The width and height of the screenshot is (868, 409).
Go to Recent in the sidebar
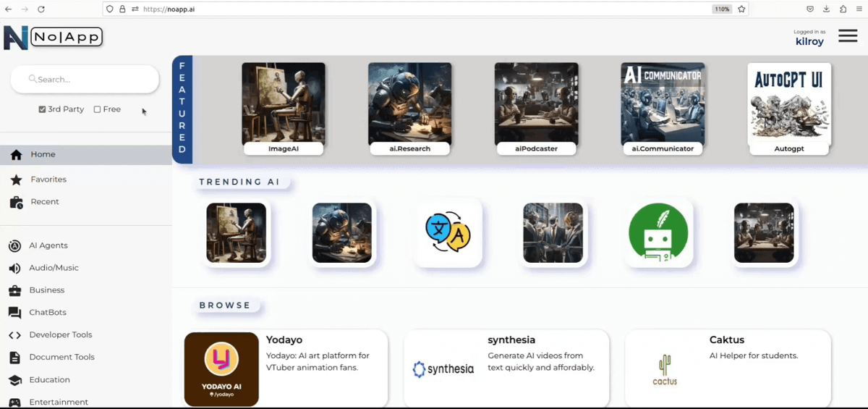click(x=44, y=202)
